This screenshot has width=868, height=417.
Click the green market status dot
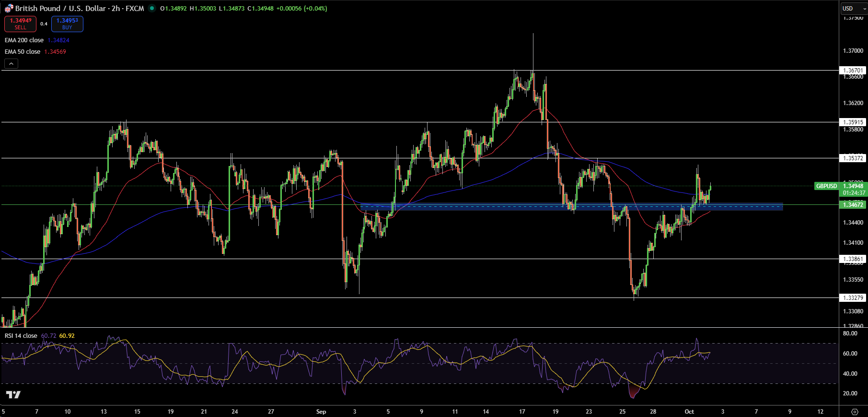[152, 8]
